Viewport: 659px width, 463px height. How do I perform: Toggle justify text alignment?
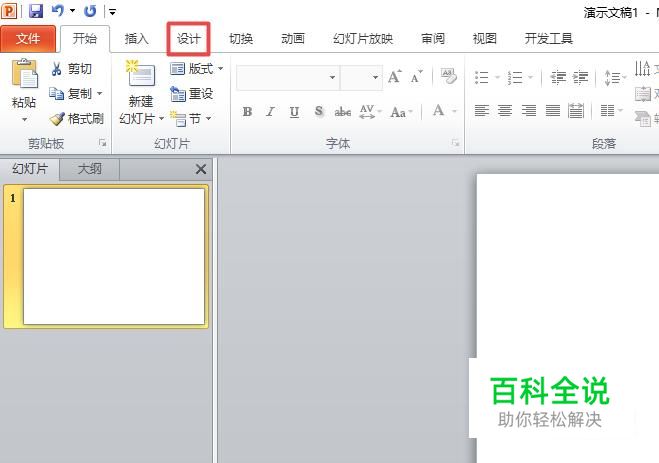pyautogui.click(x=552, y=111)
